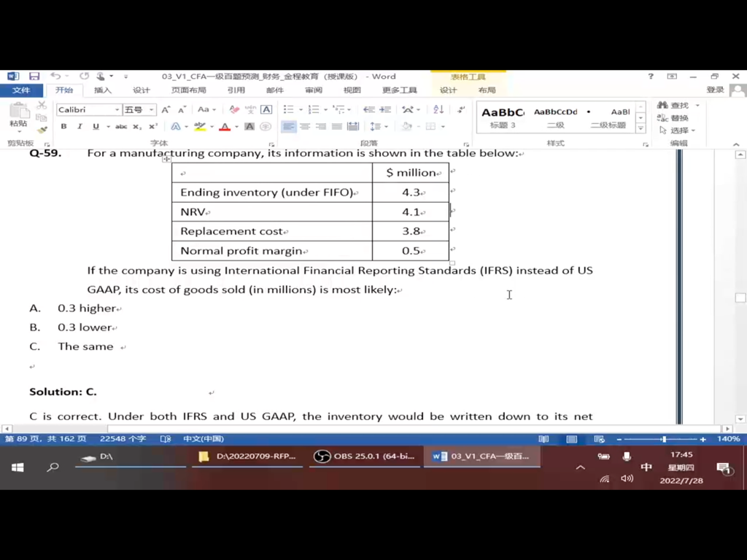Image resolution: width=747 pixels, height=560 pixels.
Task: Switch to the References (引用) tab
Action: (236, 90)
